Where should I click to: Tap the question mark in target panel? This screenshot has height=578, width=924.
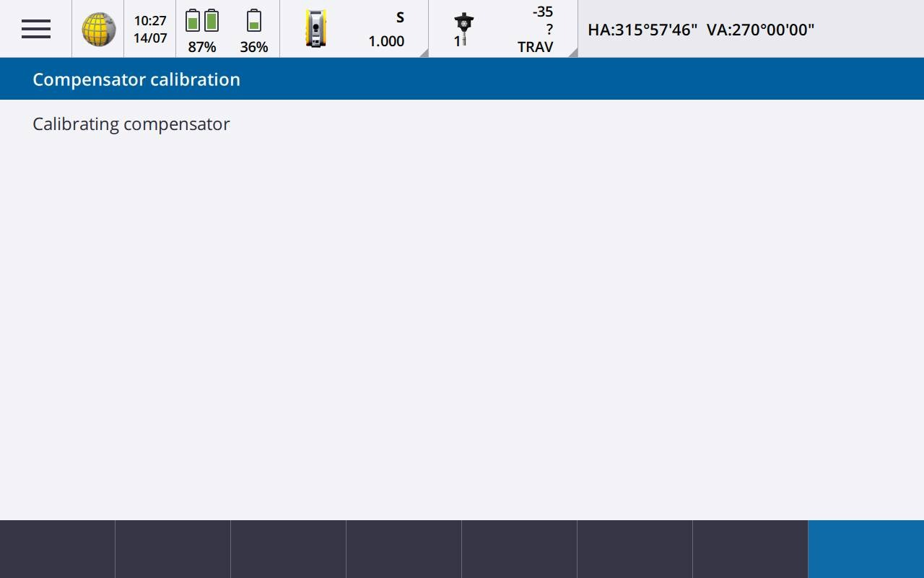pyautogui.click(x=549, y=30)
